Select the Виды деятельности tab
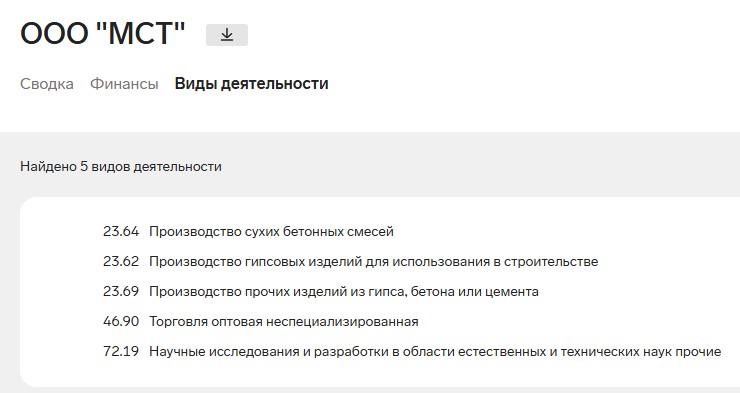740x393 pixels. tap(252, 84)
